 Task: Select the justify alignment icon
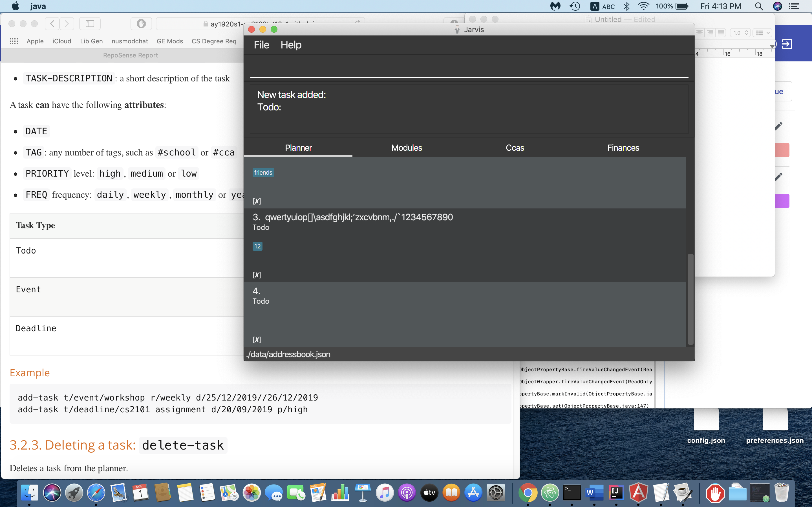pos(721,32)
